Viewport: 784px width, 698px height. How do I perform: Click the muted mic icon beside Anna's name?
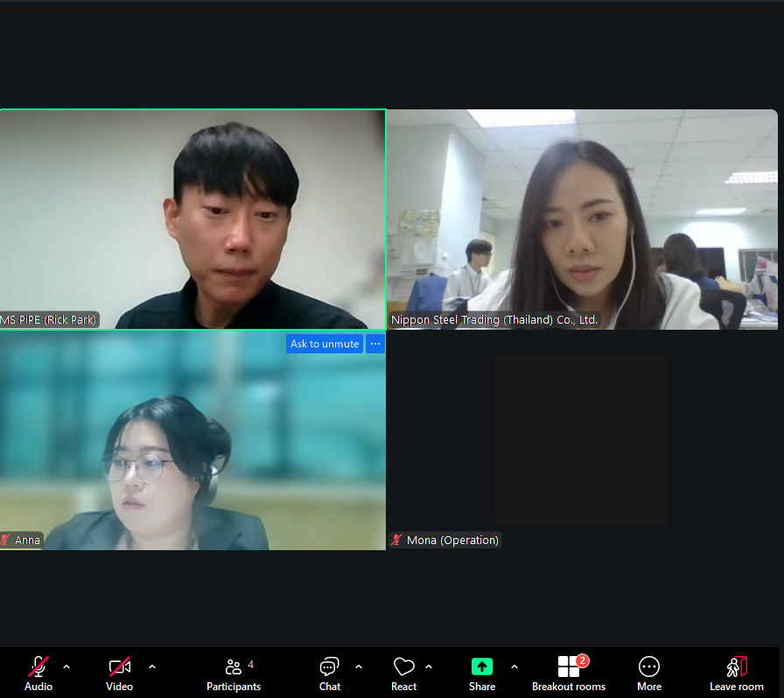6,541
